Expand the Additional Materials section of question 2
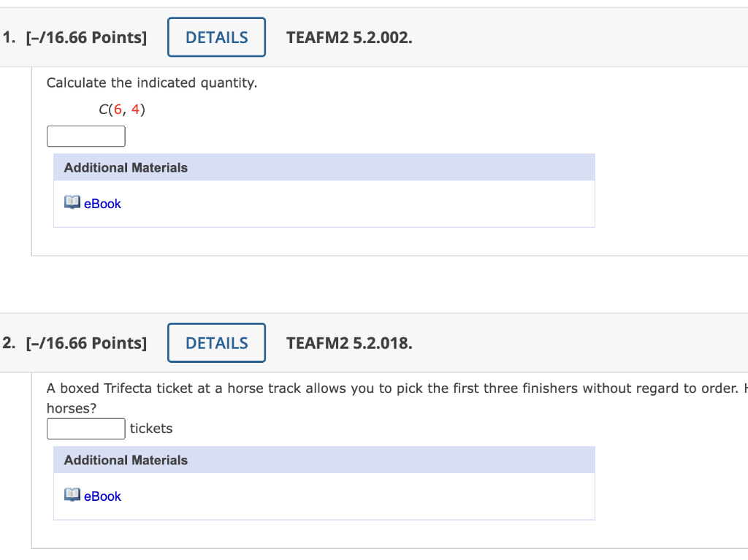The image size is (748, 560). (126, 460)
